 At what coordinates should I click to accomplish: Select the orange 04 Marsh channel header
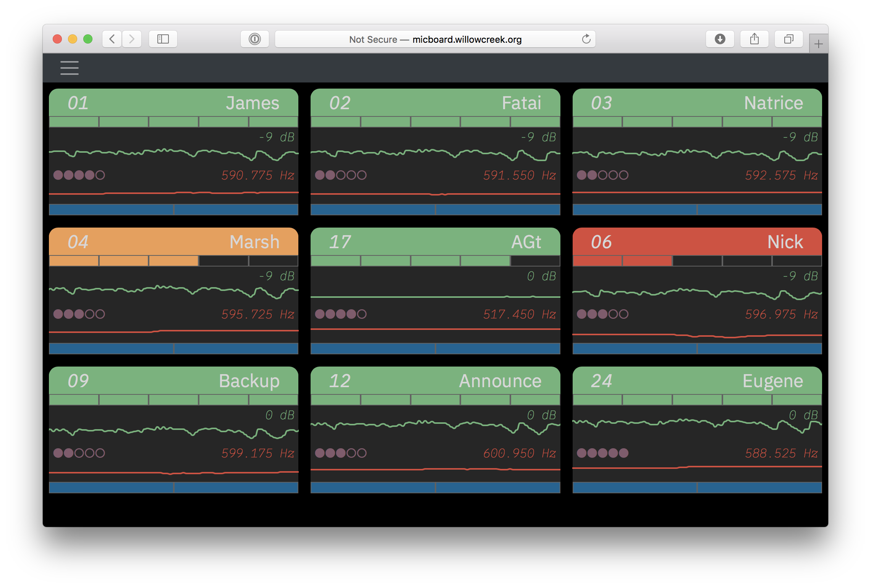click(173, 242)
